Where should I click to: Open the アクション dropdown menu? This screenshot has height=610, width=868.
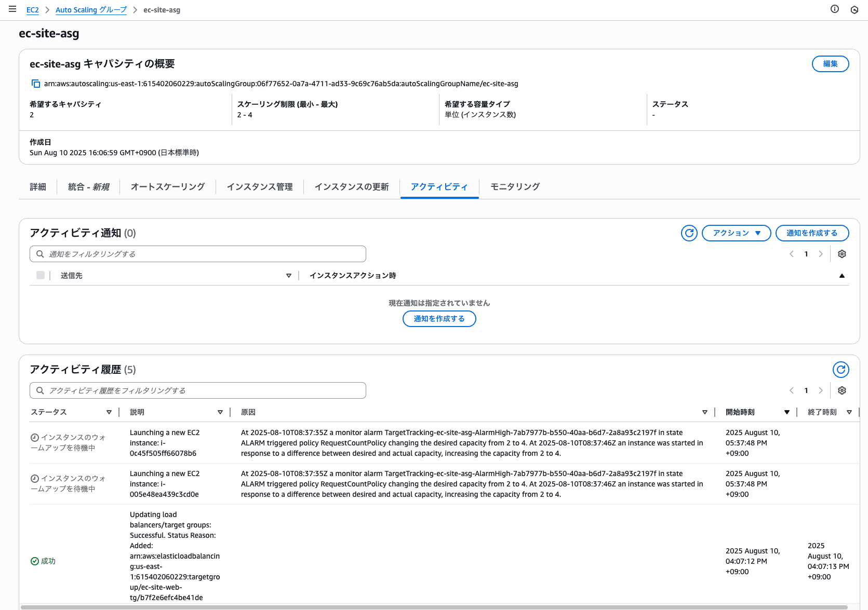tap(736, 233)
